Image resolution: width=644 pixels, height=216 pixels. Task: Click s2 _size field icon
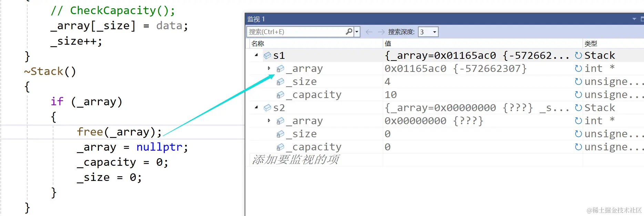pyautogui.click(x=280, y=134)
